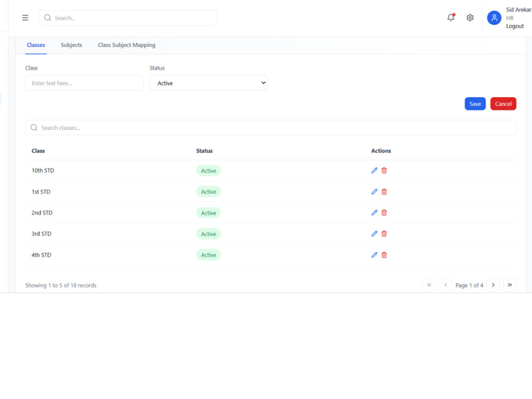Click the Active badge for 1st STD
This screenshot has width=532, height=399.
[209, 192]
